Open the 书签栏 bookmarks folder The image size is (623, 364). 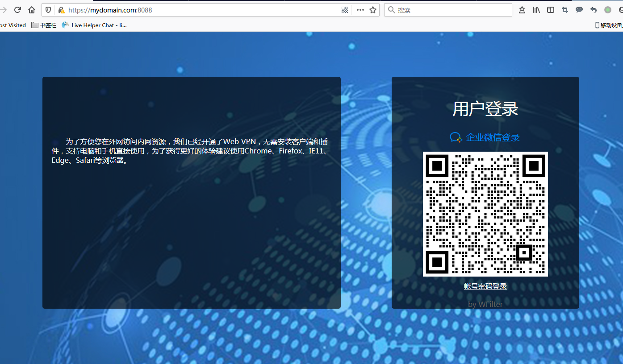pos(44,25)
